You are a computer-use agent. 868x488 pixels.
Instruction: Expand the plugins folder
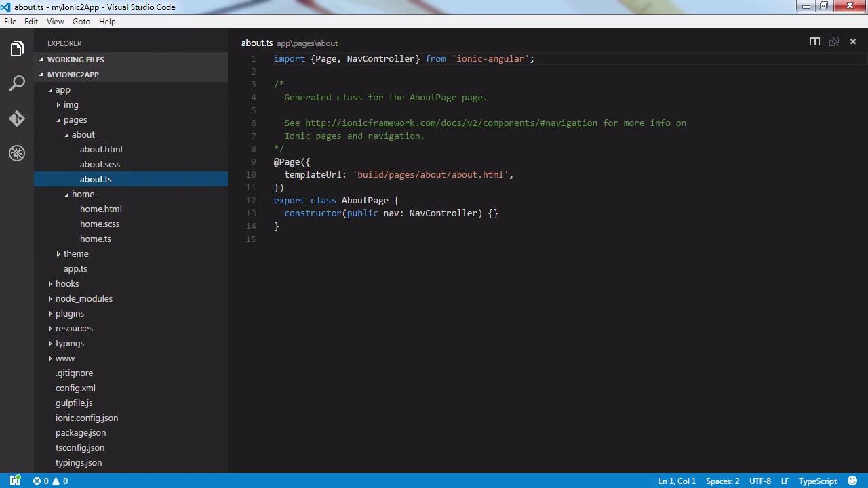[x=50, y=313]
